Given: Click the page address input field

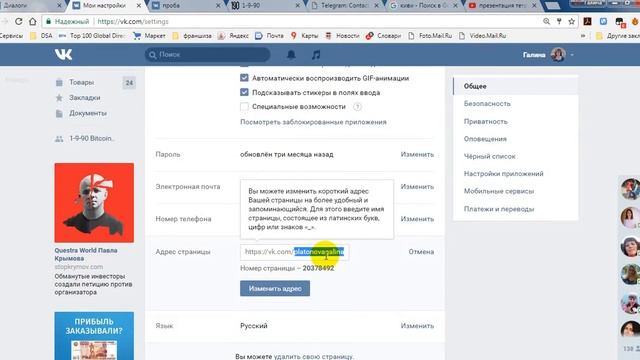Looking at the screenshot, I should (294, 252).
